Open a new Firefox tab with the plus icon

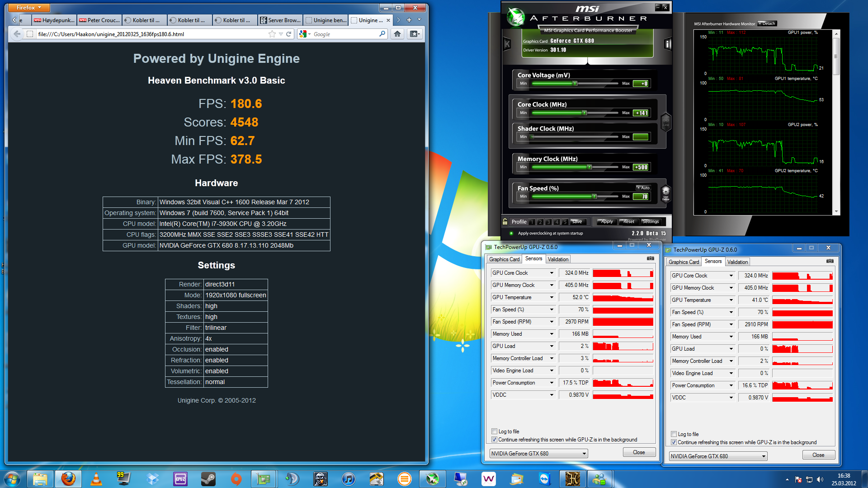409,20
